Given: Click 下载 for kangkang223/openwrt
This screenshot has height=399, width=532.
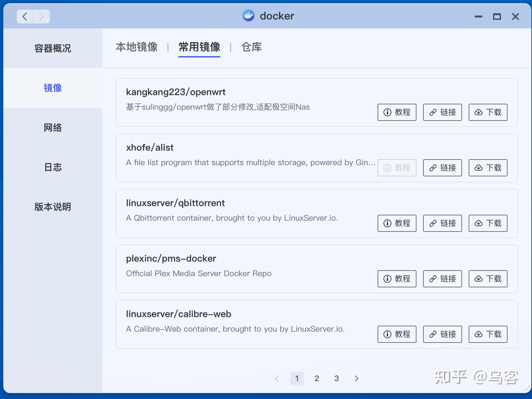Looking at the screenshot, I should [x=488, y=112].
